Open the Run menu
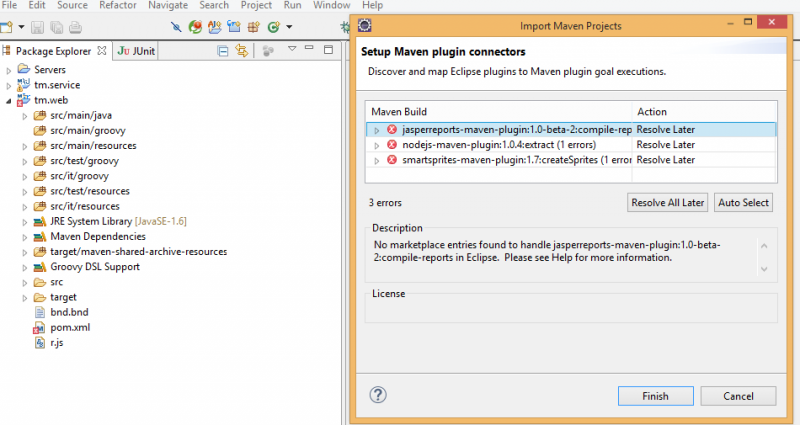800x425 pixels. click(292, 5)
